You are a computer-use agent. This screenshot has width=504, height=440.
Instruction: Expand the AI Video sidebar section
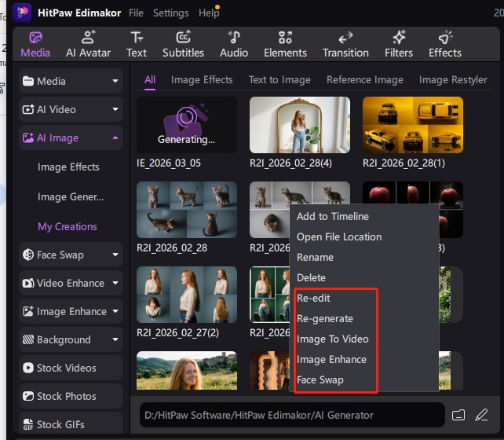(x=71, y=109)
